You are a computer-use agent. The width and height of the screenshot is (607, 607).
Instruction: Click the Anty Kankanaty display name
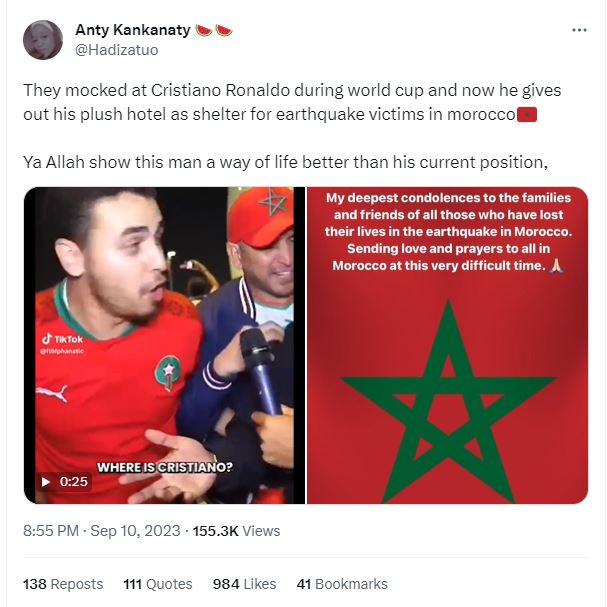click(133, 30)
